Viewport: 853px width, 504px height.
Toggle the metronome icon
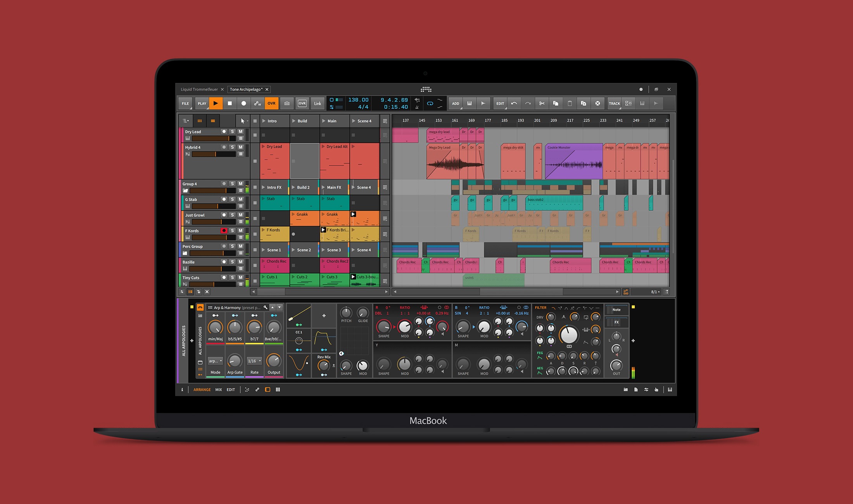pos(417,107)
